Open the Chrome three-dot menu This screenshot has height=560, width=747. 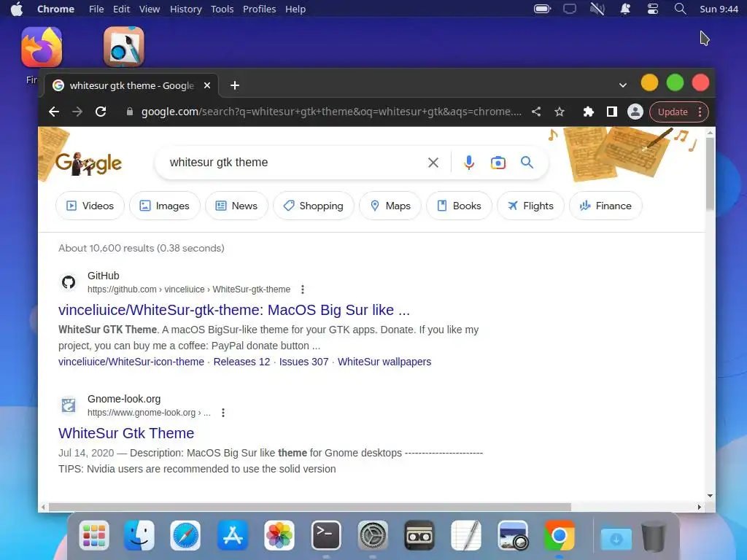(700, 112)
